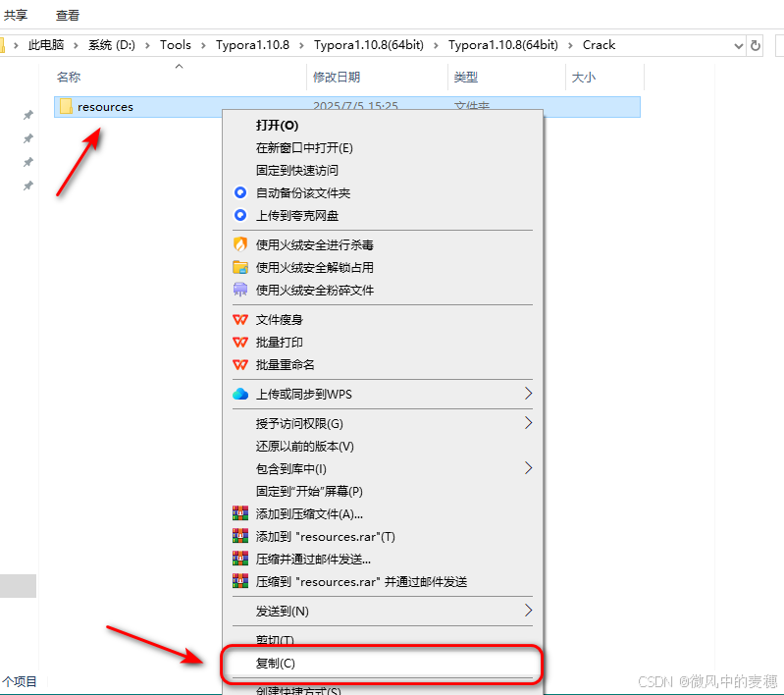Image resolution: width=784 pixels, height=695 pixels.
Task: Click the WinRAR icon for 添加到 resources.rar
Action: 240,536
